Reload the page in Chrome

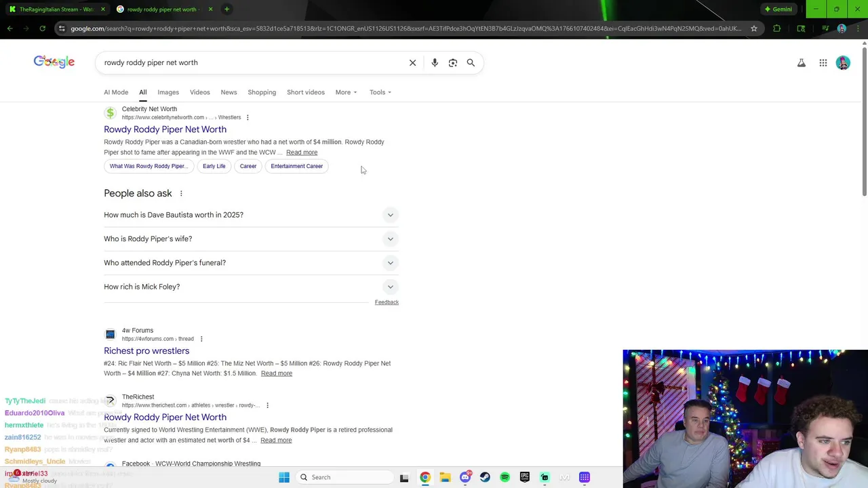42,28
